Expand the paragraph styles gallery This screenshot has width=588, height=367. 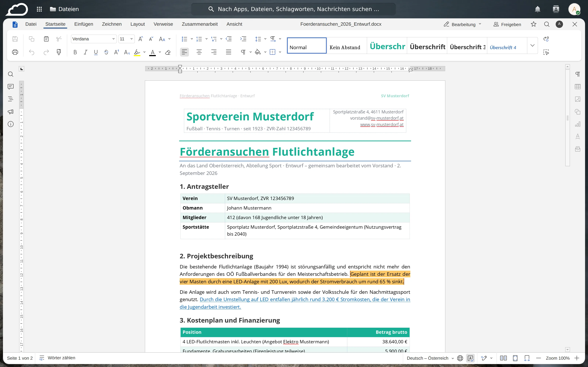point(532,45)
